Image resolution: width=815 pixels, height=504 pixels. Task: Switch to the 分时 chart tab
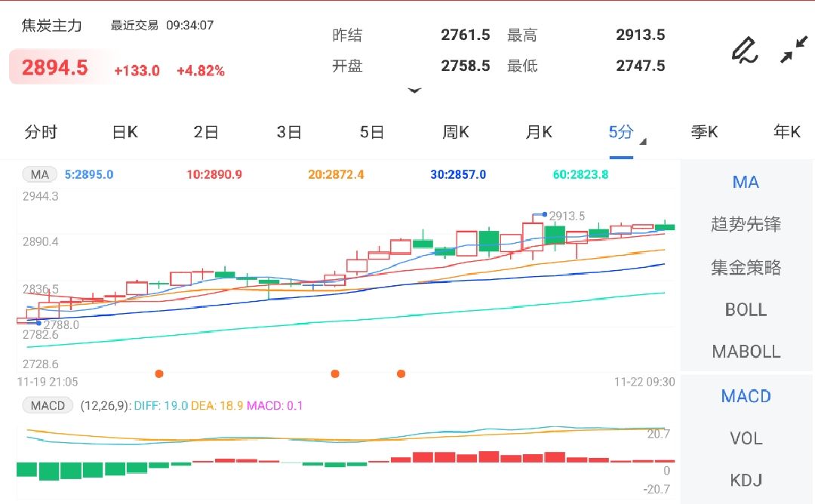pos(42,131)
